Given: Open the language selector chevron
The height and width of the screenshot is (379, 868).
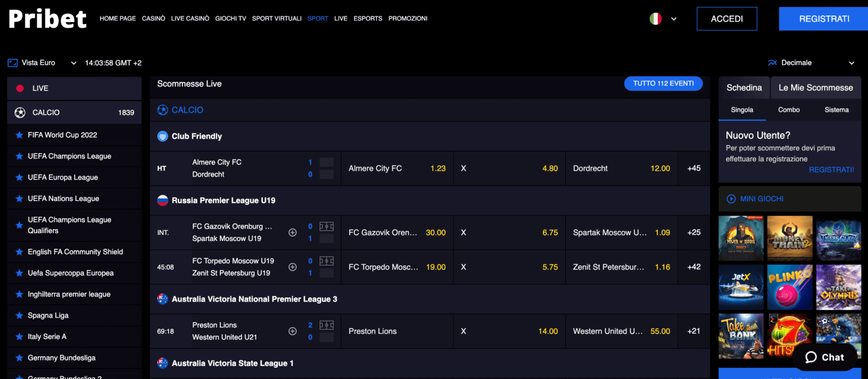Looking at the screenshot, I should [674, 19].
